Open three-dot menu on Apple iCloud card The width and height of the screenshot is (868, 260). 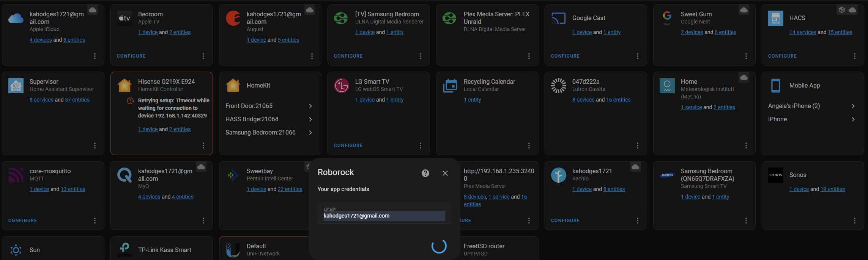[95, 56]
